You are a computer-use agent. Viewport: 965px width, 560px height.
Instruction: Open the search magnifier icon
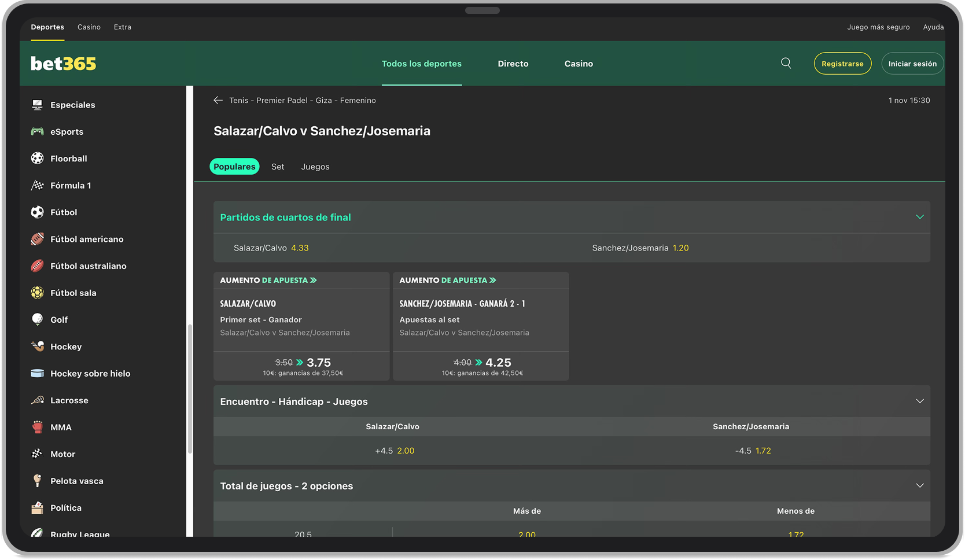[x=786, y=63]
